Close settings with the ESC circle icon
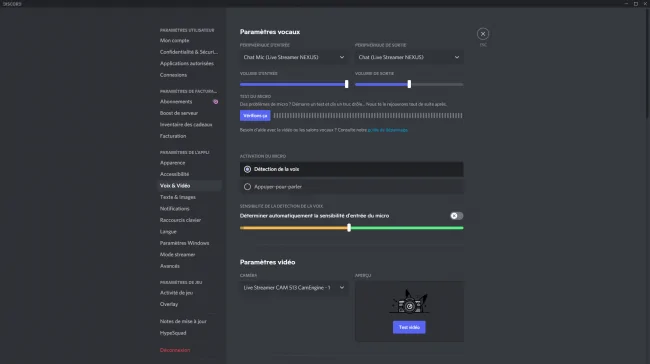Viewport: 650px width, 364px height. pos(483,34)
